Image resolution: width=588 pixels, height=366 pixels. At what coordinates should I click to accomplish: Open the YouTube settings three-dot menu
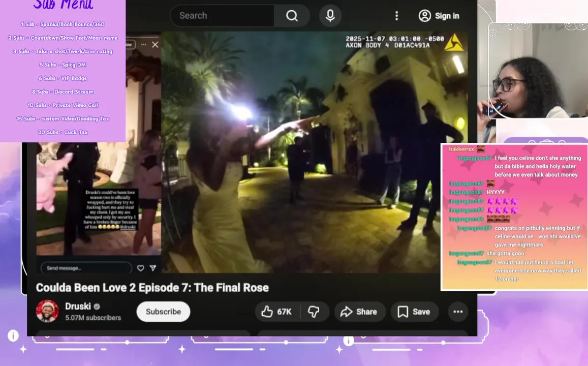point(396,16)
